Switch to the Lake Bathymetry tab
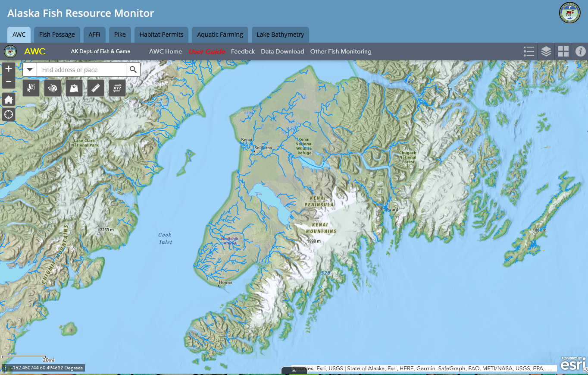 point(280,35)
